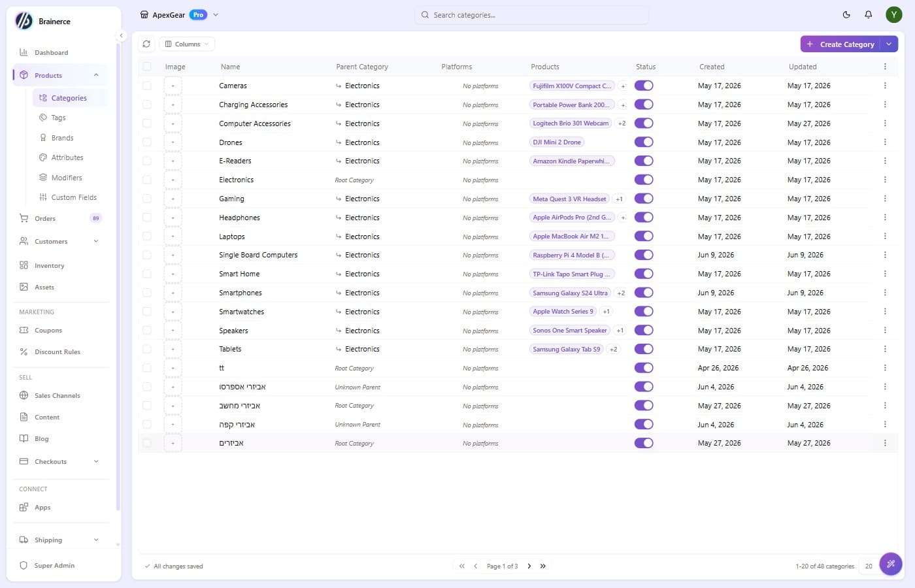915x588 pixels.
Task: Open the AI assistant wand button
Action: (890, 563)
